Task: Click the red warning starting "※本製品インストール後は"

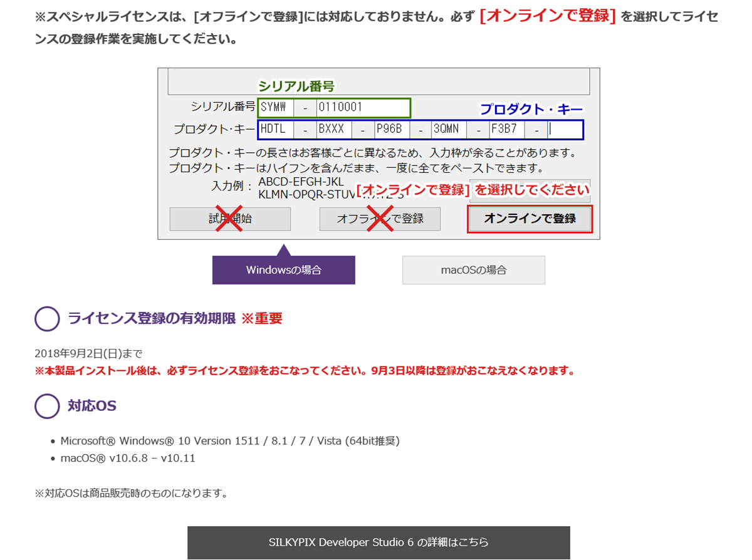Action: point(305,370)
